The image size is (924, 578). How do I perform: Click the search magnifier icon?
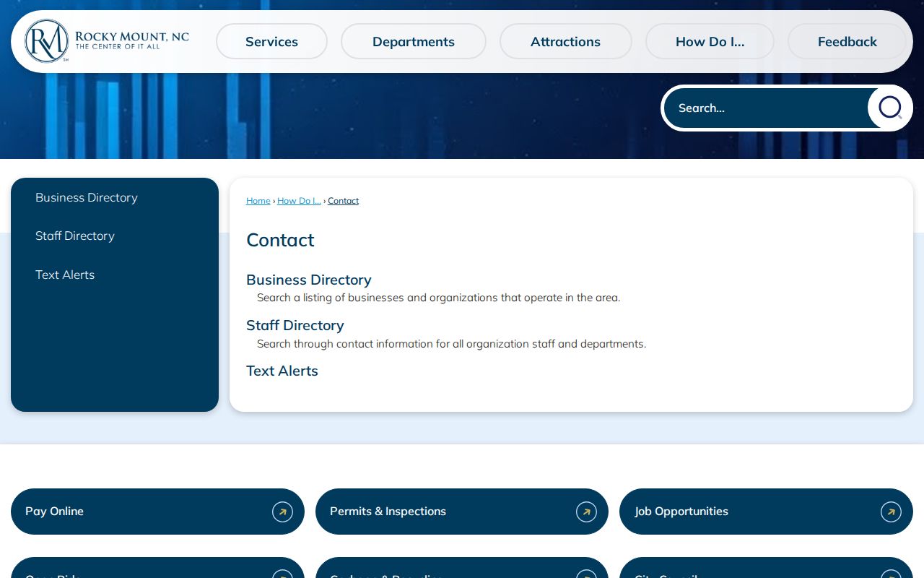890,108
